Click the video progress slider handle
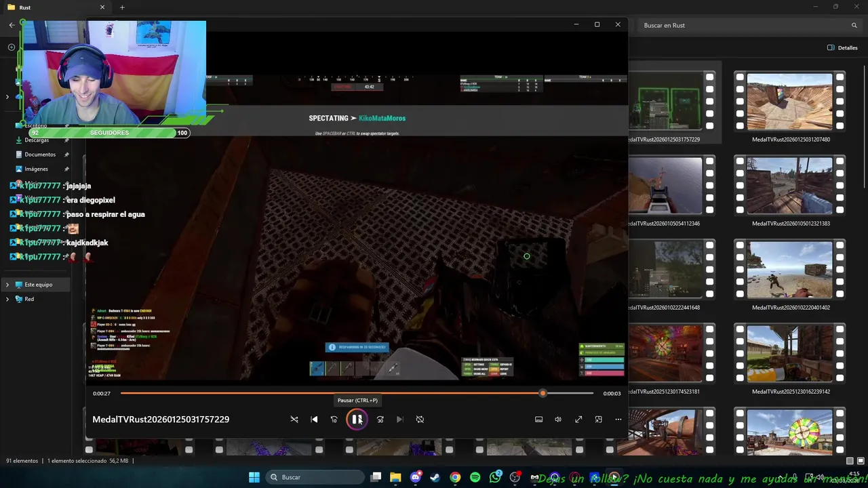 [542, 393]
